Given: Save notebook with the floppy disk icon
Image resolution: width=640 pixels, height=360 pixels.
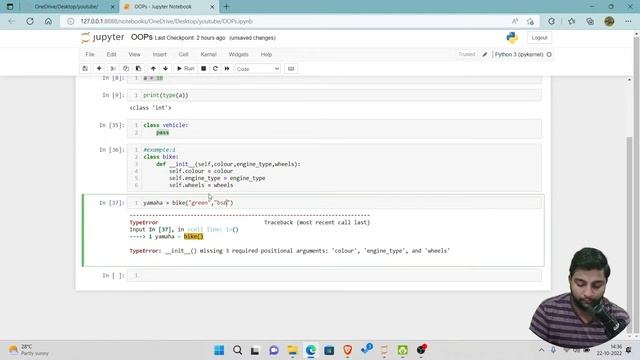Looking at the screenshot, I should point(85,69).
